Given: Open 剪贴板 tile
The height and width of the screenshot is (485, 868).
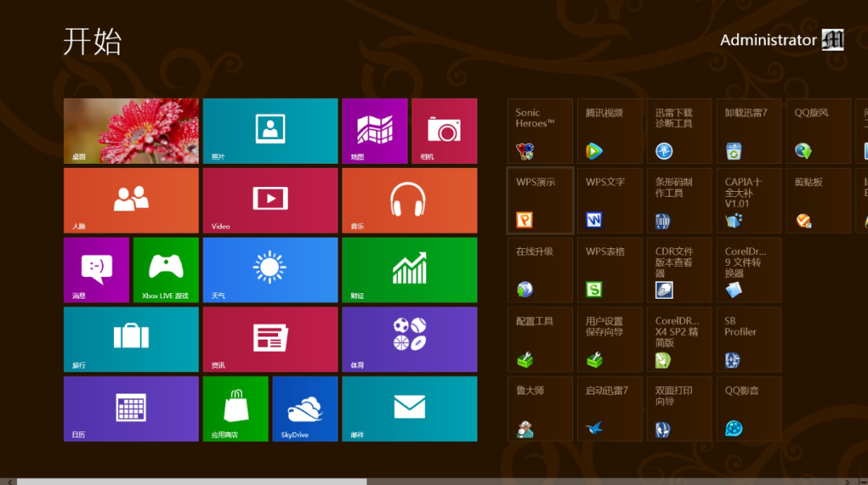Looking at the screenshot, I should pyautogui.click(x=819, y=201).
